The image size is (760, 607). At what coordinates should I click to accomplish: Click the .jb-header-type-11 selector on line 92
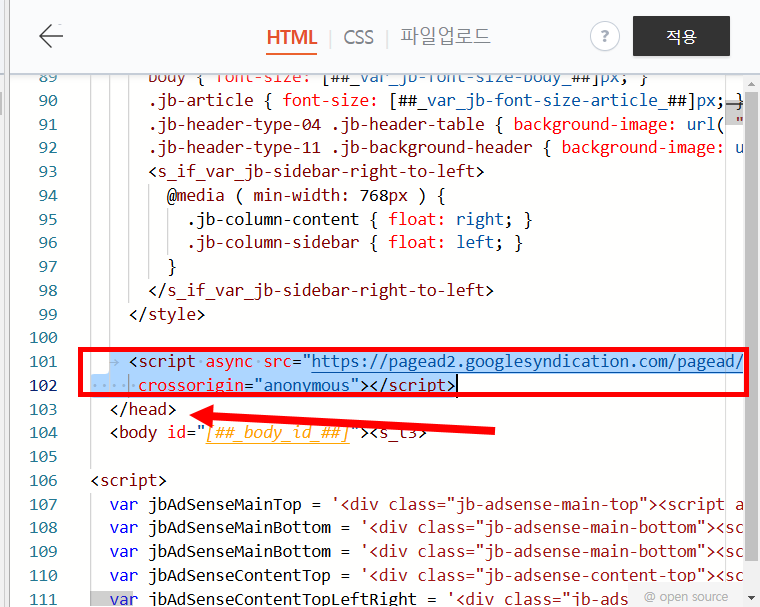235,147
